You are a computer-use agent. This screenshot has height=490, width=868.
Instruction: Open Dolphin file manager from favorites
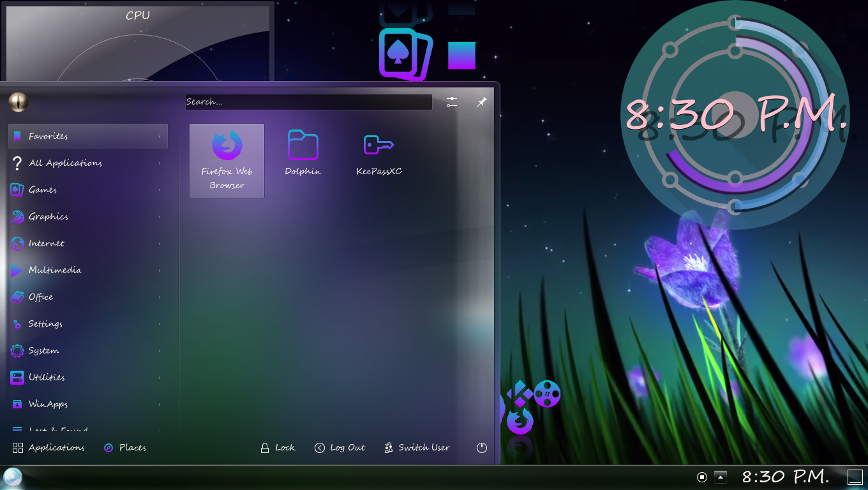point(303,154)
